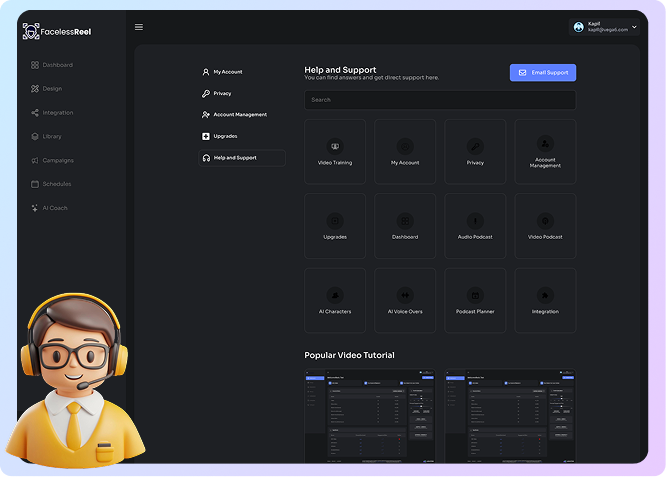Open the Audio Podcast help card
The image size is (666, 477).
pyautogui.click(x=475, y=226)
